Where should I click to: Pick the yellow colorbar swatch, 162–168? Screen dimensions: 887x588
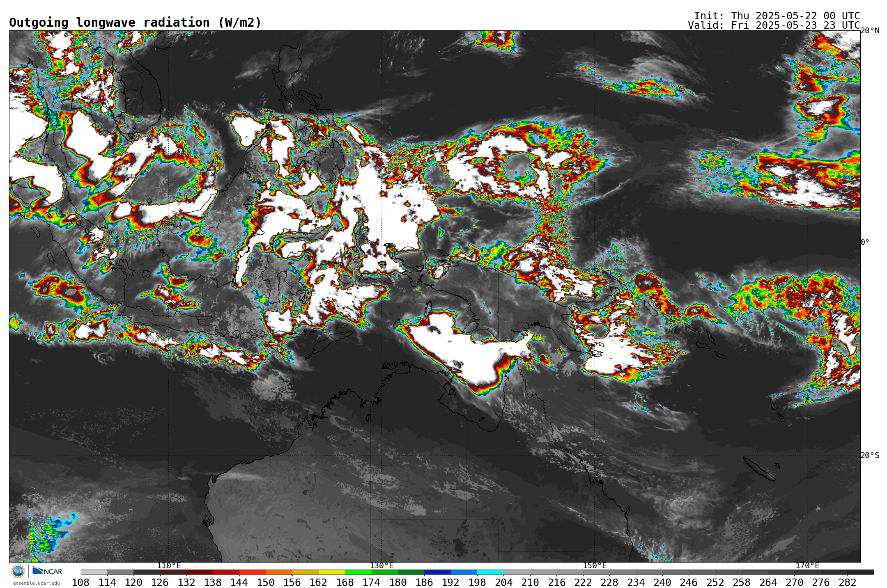[x=332, y=572]
